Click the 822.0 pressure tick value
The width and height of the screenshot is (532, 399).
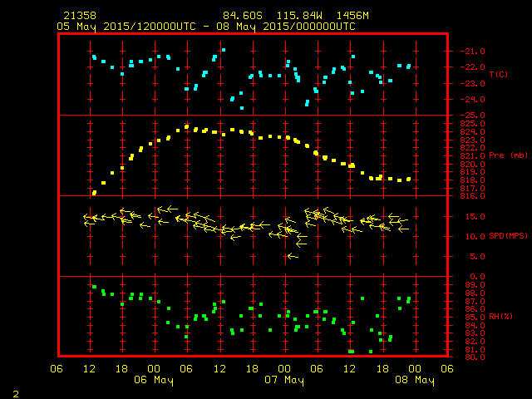point(473,148)
